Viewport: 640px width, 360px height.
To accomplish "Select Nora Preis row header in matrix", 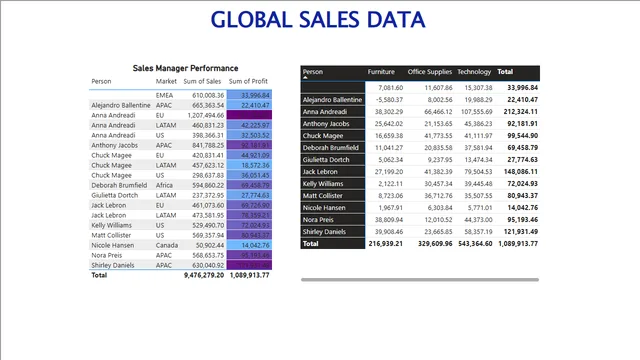I will [332, 220].
